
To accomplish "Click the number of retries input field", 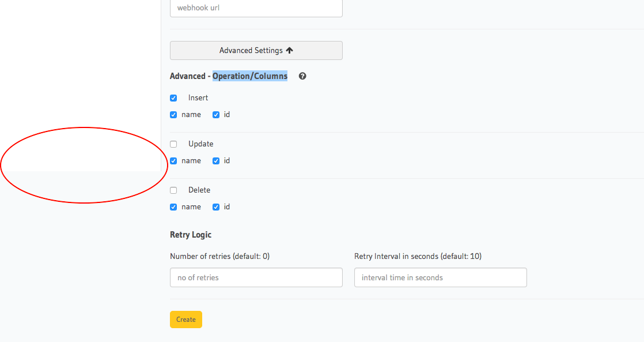I will (256, 277).
